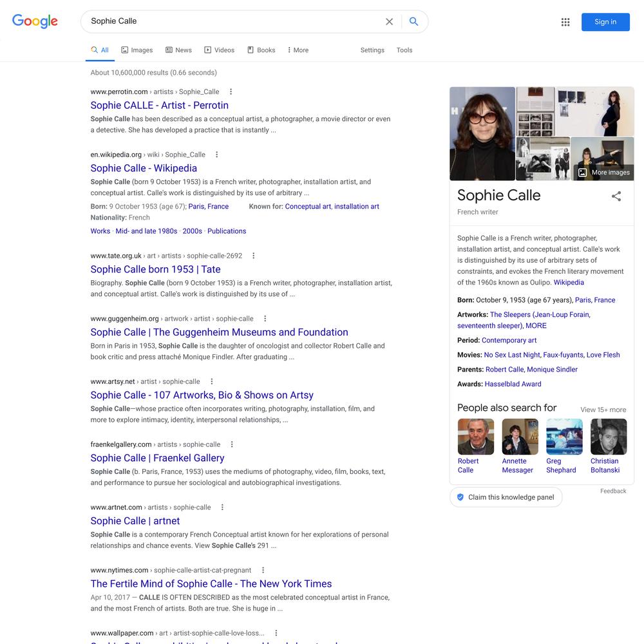This screenshot has width=644, height=644.
Task: Open search Settings
Action: [372, 50]
